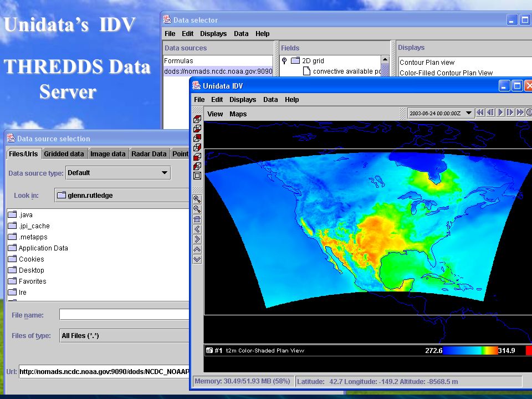
Task: Open File menu in Data selector window
Action: [170, 34]
